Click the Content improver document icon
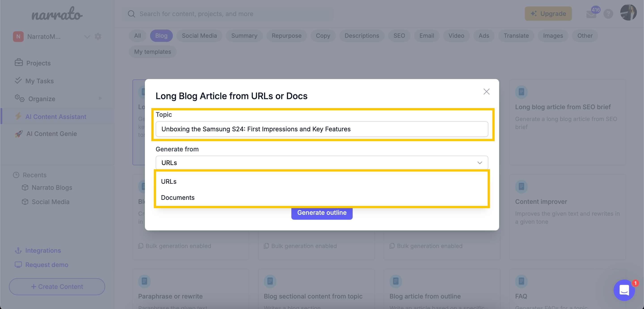The height and width of the screenshot is (309, 644). click(521, 186)
